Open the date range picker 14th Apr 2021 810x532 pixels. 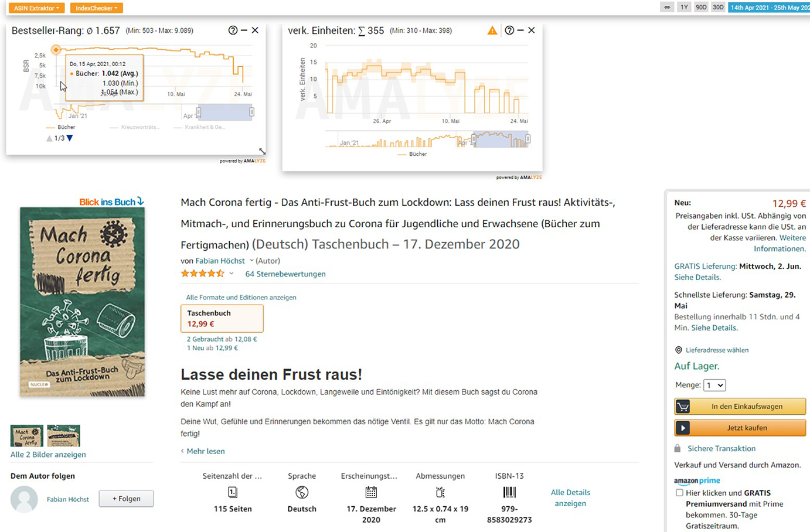point(769,7)
